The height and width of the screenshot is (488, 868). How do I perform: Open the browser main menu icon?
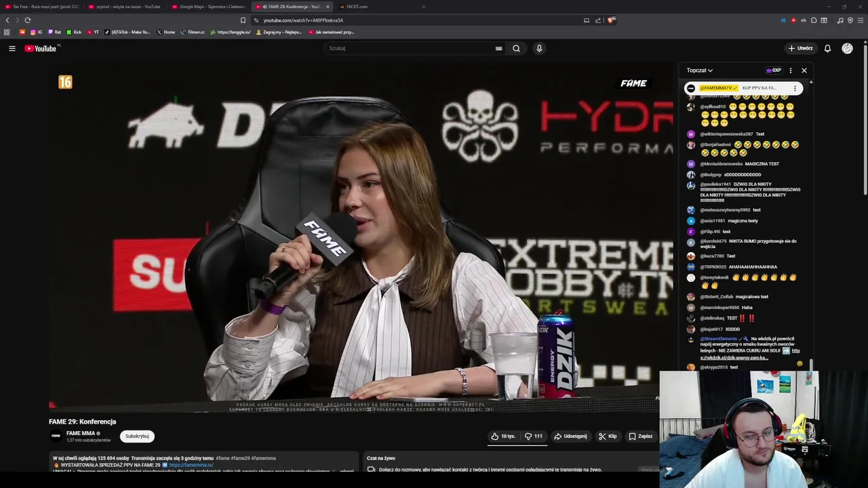859,20
